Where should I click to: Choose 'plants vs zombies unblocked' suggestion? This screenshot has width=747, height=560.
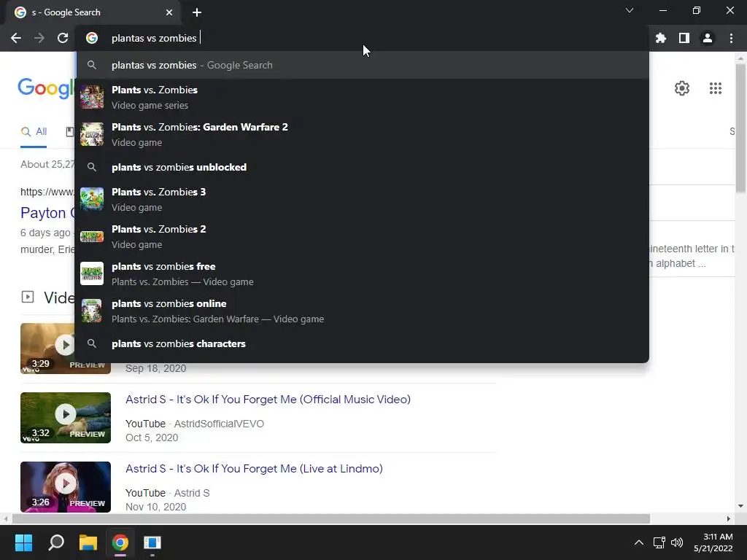click(x=362, y=167)
